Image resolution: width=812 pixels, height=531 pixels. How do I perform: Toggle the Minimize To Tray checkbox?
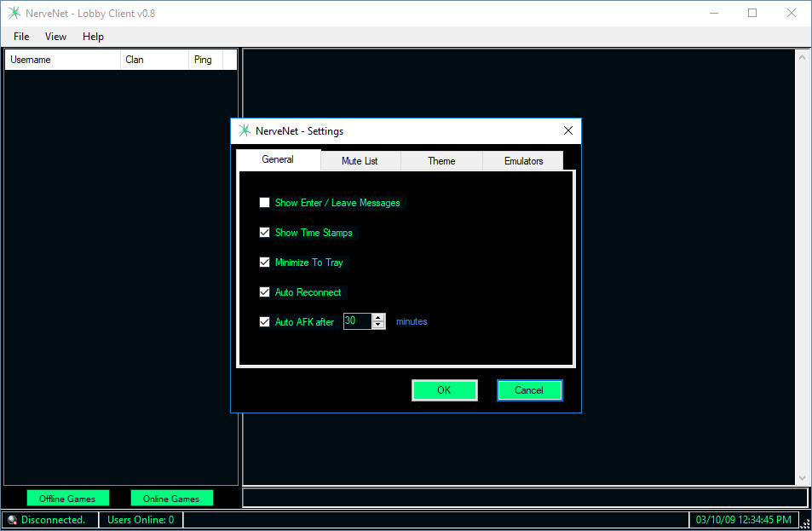(x=265, y=263)
